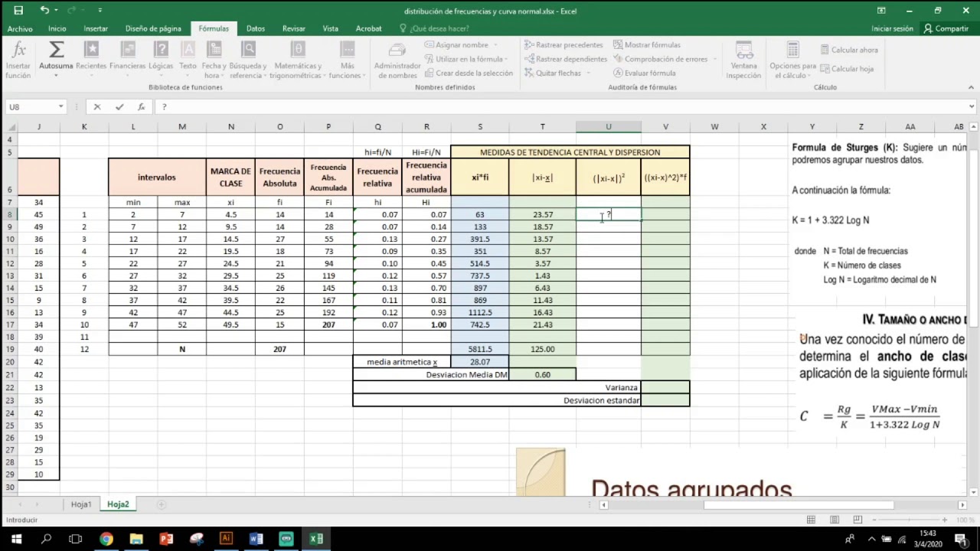
Task: Open Quitar flechas dropdown arrow
Action: (587, 73)
